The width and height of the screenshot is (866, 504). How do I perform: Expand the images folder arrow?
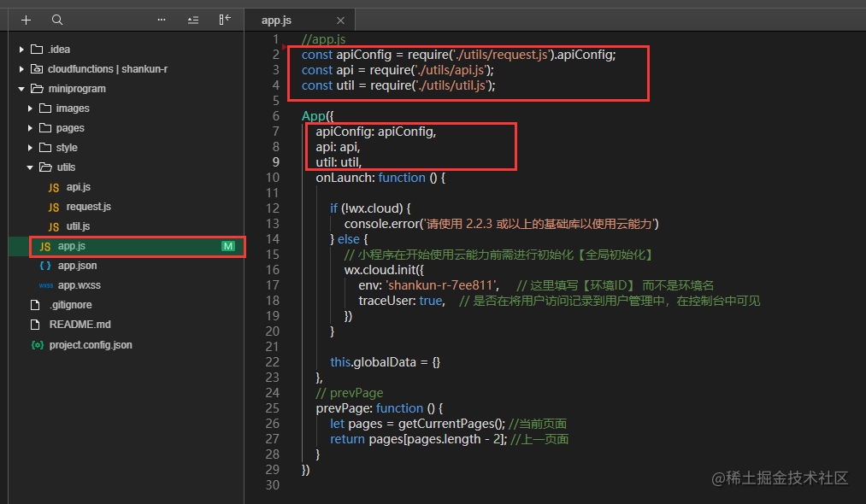(x=31, y=108)
